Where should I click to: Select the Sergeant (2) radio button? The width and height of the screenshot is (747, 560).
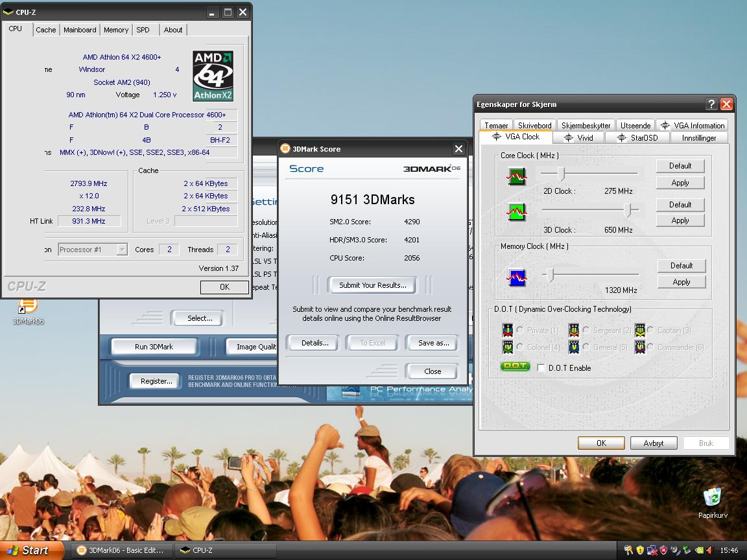point(586,330)
